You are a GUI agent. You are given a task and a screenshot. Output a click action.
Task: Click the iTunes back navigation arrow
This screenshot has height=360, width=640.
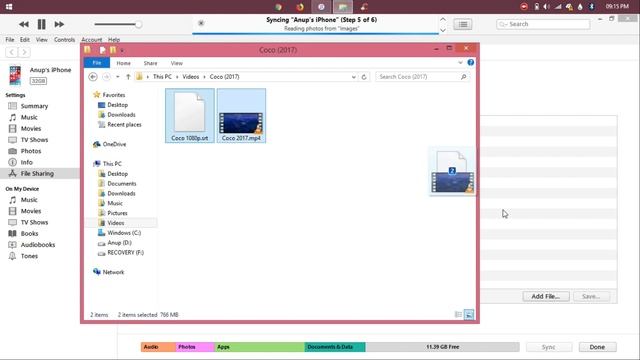tap(12, 52)
